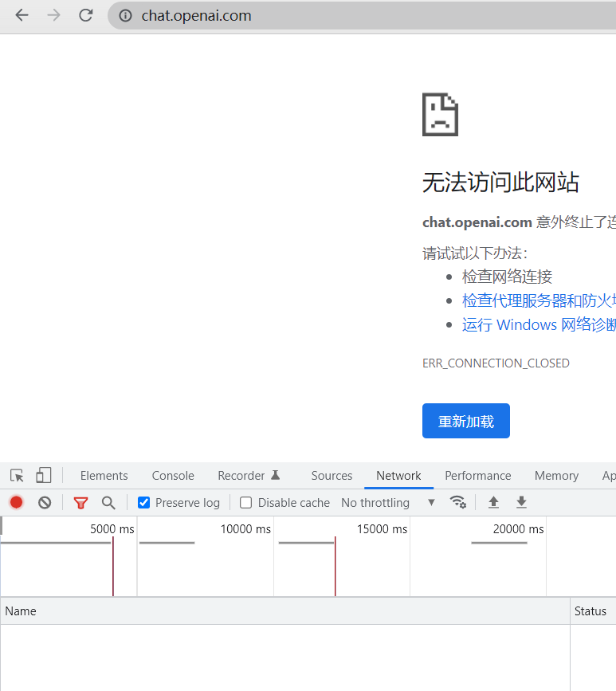Click the sad page error icon

point(440,115)
